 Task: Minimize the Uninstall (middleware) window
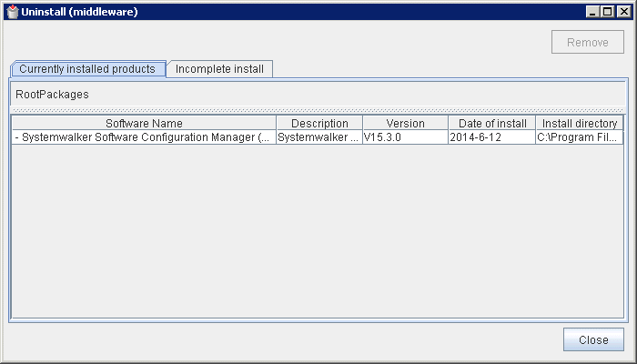[x=592, y=12]
